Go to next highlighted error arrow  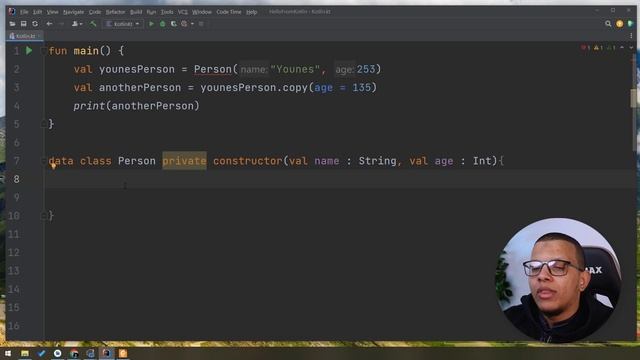click(x=631, y=48)
